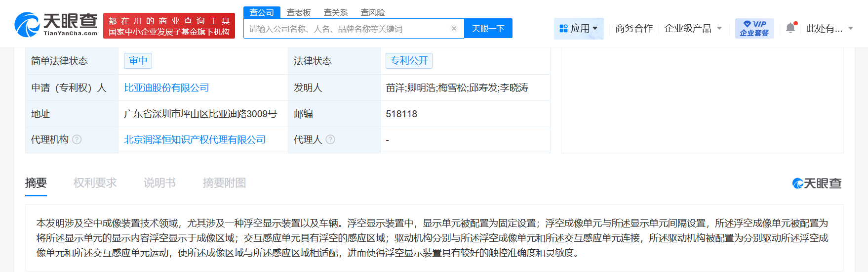Click the 邮编 label cell

pos(334,114)
